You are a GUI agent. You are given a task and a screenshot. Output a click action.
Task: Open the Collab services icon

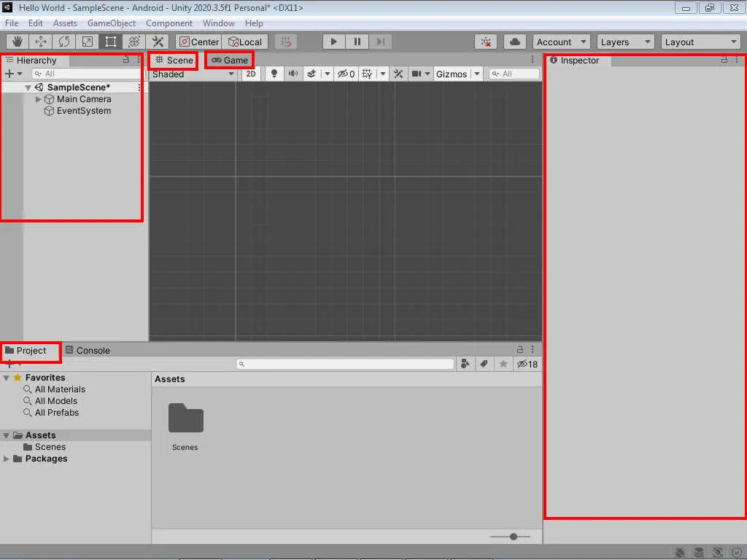486,42
